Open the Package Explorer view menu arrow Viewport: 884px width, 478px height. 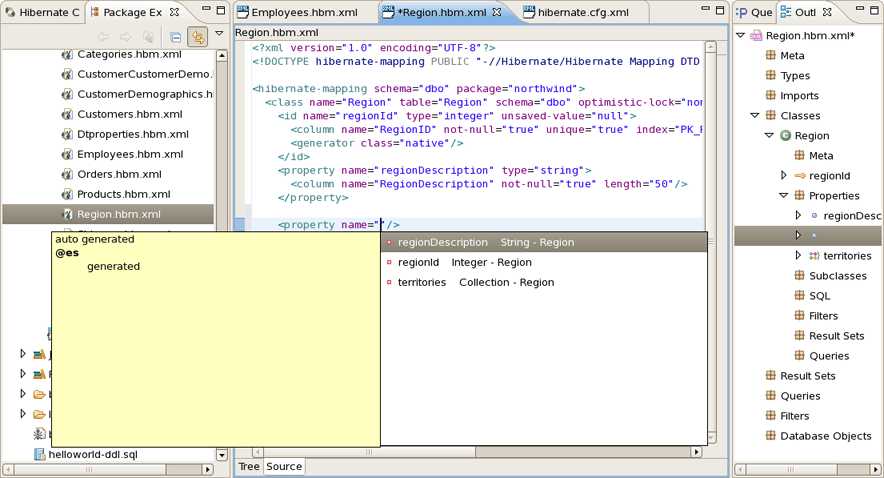click(x=219, y=35)
